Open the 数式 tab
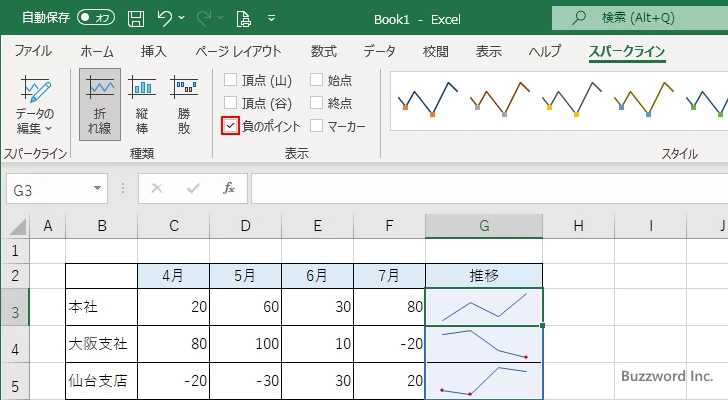Screen dimensions: 728x400 tap(324, 51)
